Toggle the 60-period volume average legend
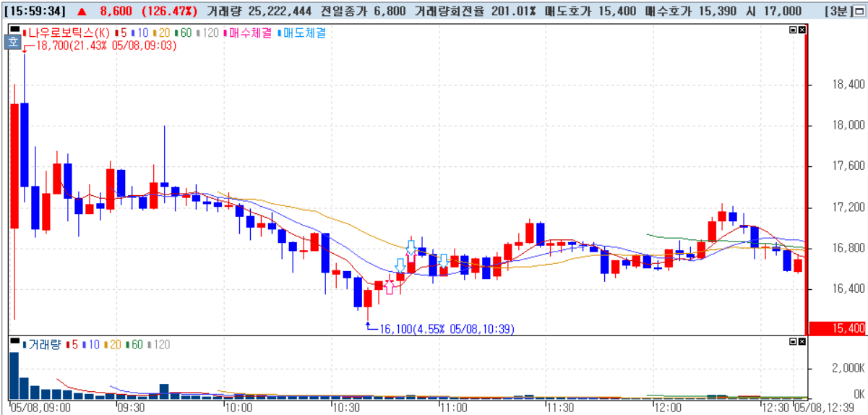 [134, 345]
